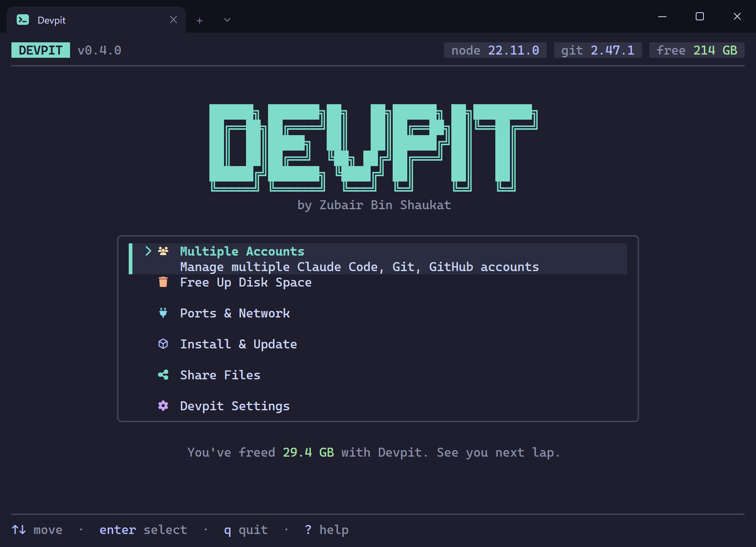Click the 29.4 GB freed value
The image size is (756, 547).
308,452
